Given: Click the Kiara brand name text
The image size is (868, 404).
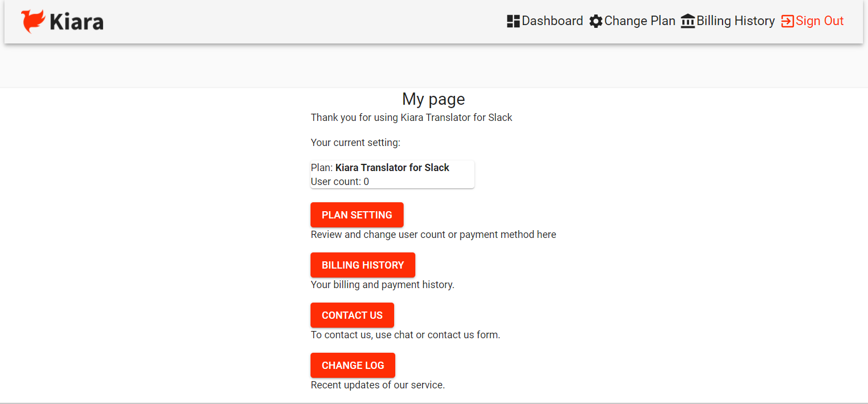Looking at the screenshot, I should point(76,22).
